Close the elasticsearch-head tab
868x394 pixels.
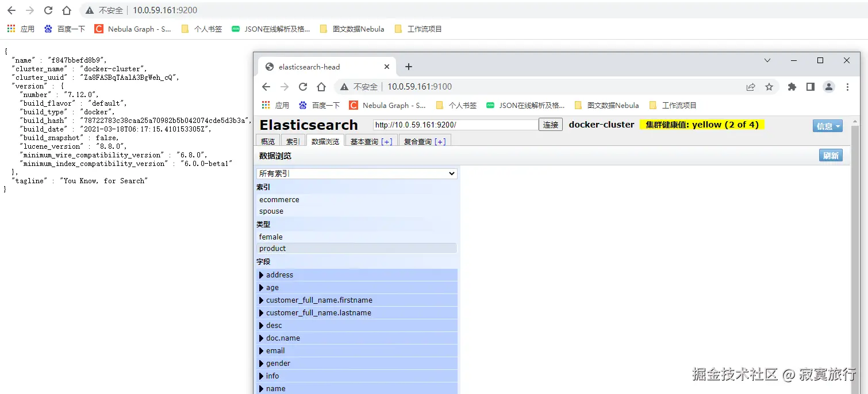[x=387, y=67]
